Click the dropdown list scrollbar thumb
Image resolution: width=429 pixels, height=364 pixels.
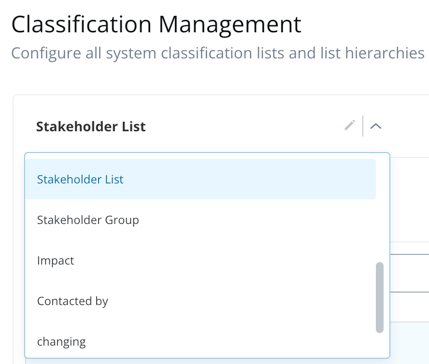(379, 297)
